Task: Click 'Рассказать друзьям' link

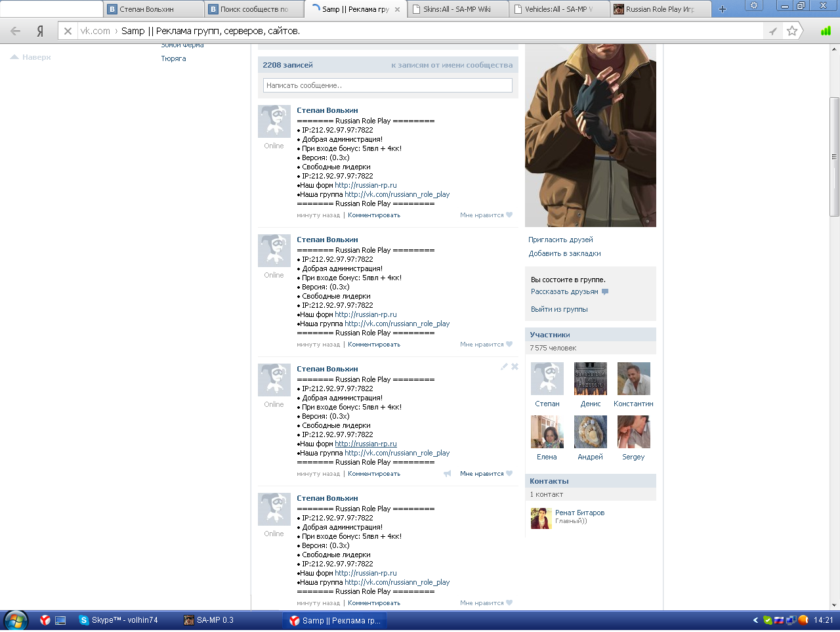Action: pos(564,291)
